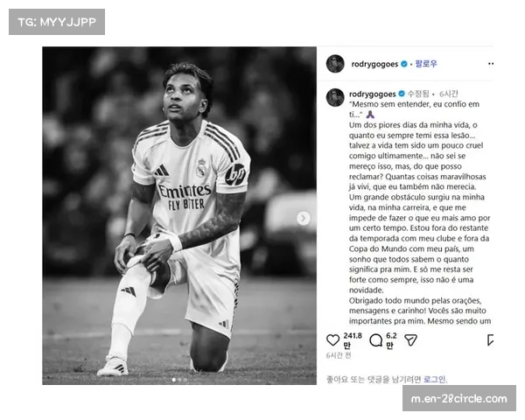
Task: Open the 로그인 login link
Action: [x=434, y=379]
